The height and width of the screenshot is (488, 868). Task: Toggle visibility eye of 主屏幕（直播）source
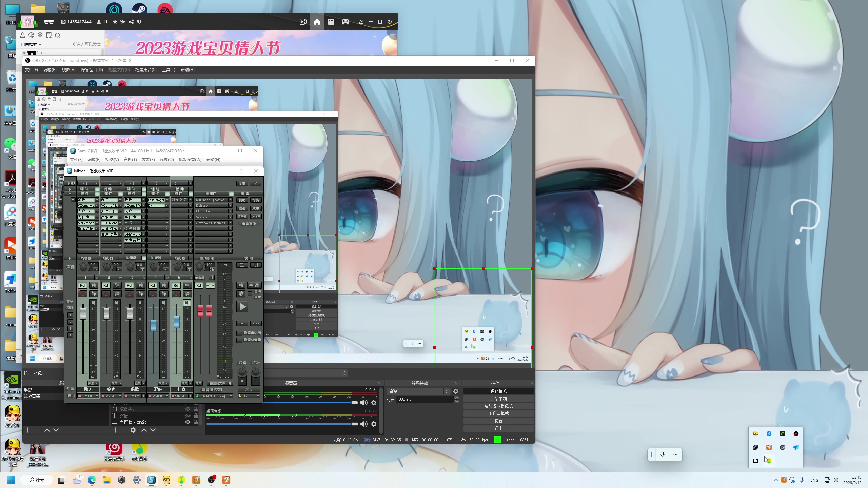point(188,422)
